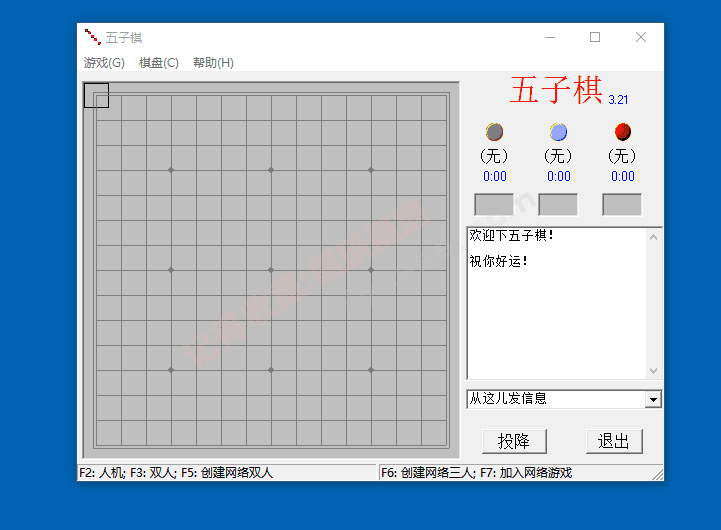Image resolution: width=721 pixels, height=530 pixels.
Task: Click the 从这儿发信息 message input field
Action: [x=556, y=399]
